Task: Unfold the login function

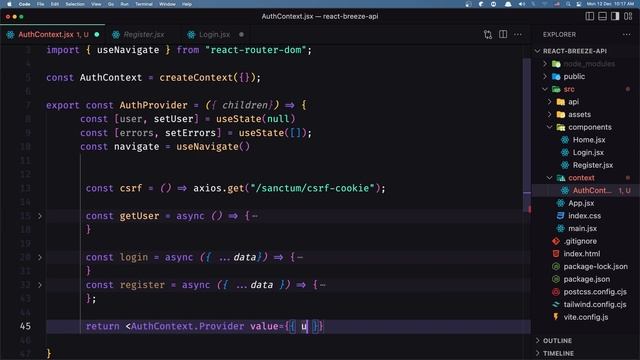Action: tap(40, 258)
